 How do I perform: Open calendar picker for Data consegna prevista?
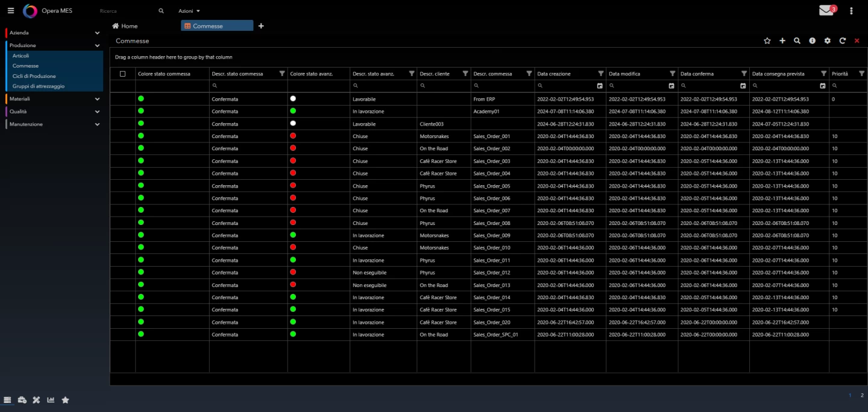[x=823, y=86]
